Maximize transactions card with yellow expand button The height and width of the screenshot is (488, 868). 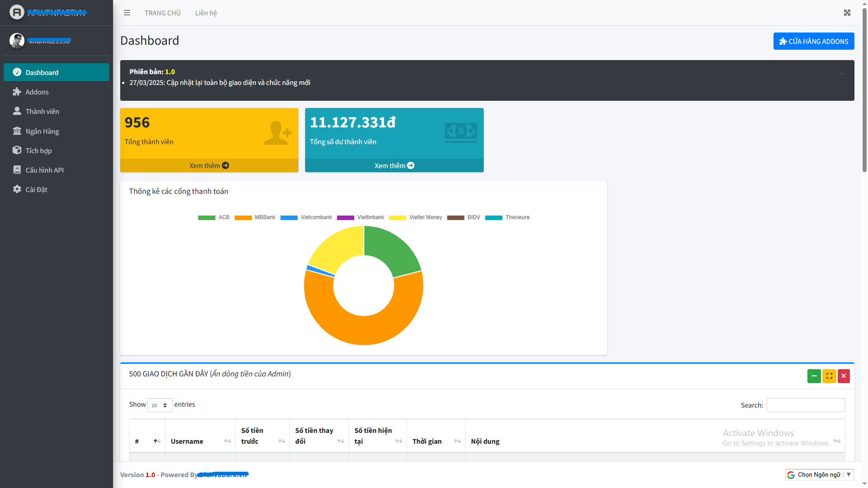tap(829, 376)
